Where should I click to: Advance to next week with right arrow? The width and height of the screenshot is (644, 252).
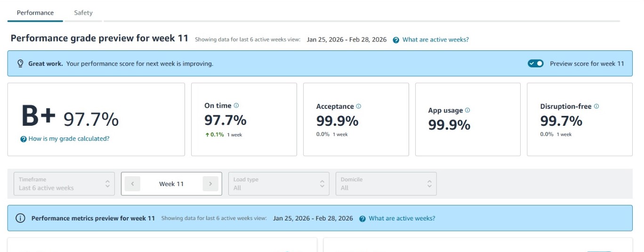(210, 184)
